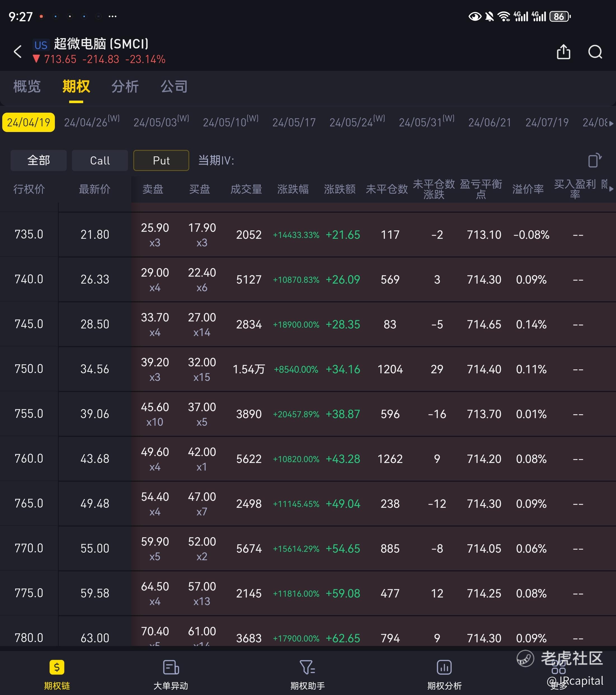This screenshot has height=695, width=616.
Task: Open the 分析 analysis tab
Action: pyautogui.click(x=125, y=86)
